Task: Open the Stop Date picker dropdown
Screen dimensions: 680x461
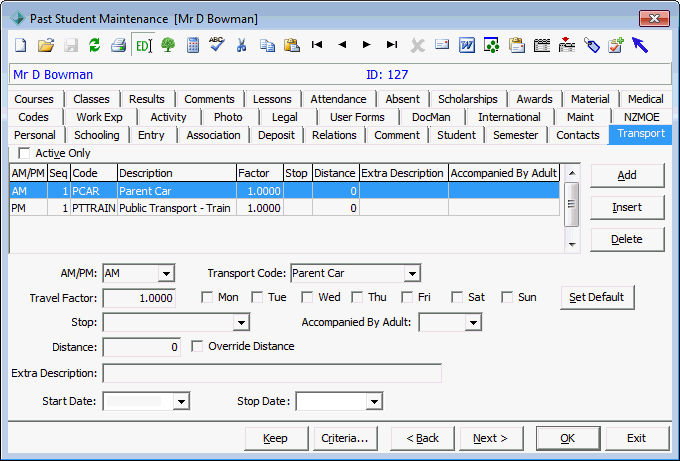Action: (x=374, y=402)
